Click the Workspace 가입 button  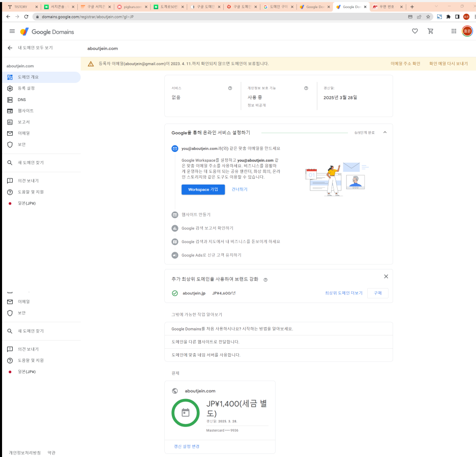point(203,189)
